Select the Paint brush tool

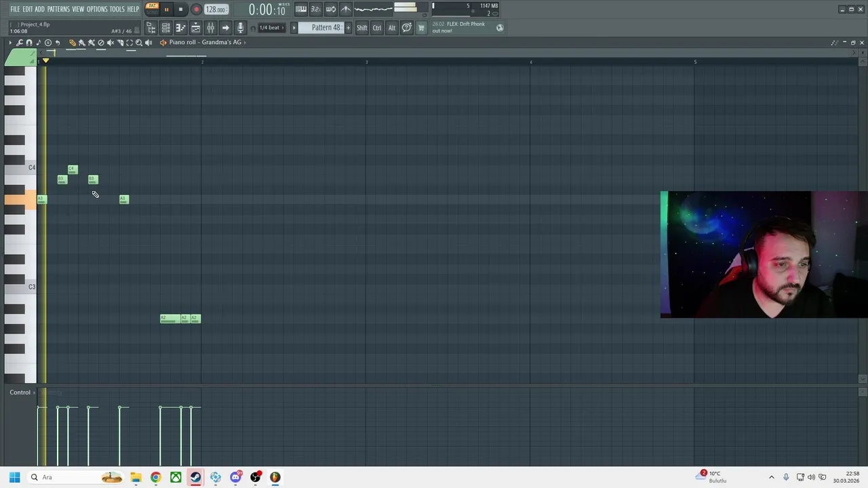point(81,43)
